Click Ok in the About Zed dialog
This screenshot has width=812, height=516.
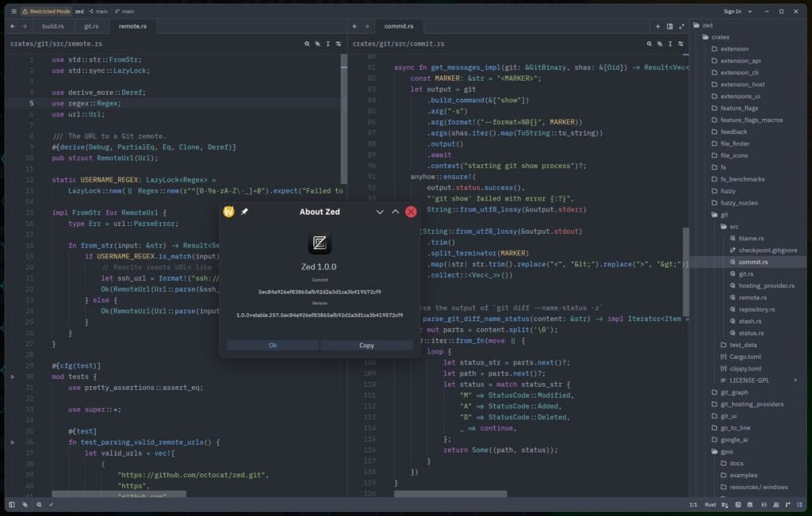point(272,345)
